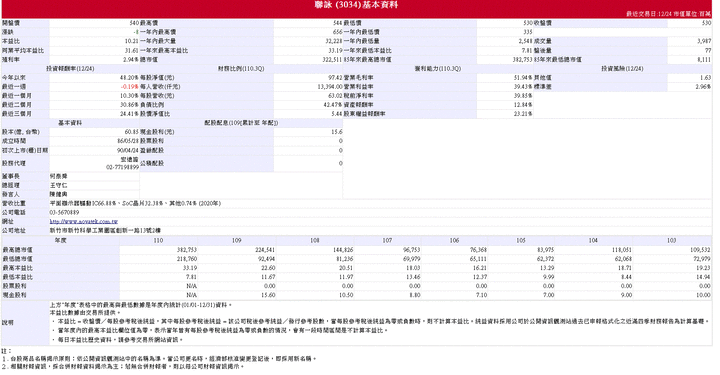Select the 殖利率 value 2.94%
The image size is (720, 375).
(x=131, y=60)
